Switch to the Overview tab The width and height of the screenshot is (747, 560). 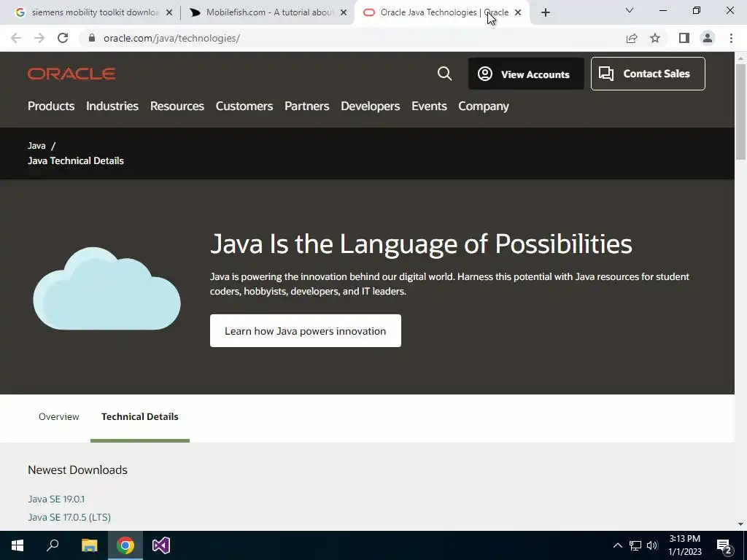click(58, 416)
